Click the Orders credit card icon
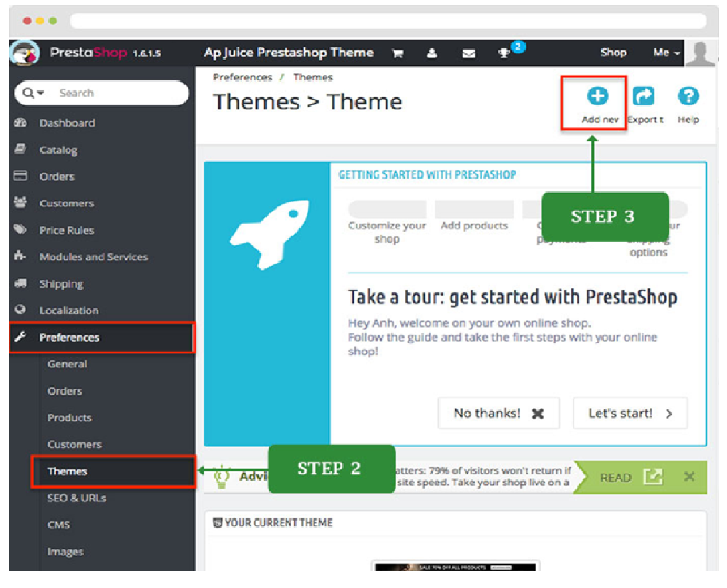The height and width of the screenshot is (588, 727). [x=21, y=176]
